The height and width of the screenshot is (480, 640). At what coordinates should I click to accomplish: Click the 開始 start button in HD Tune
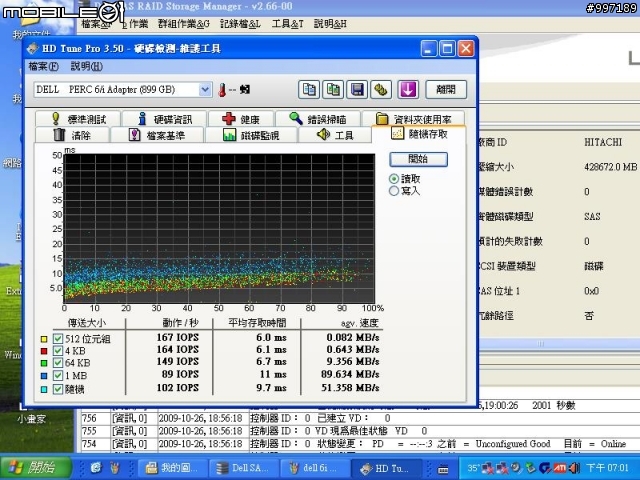(418, 159)
